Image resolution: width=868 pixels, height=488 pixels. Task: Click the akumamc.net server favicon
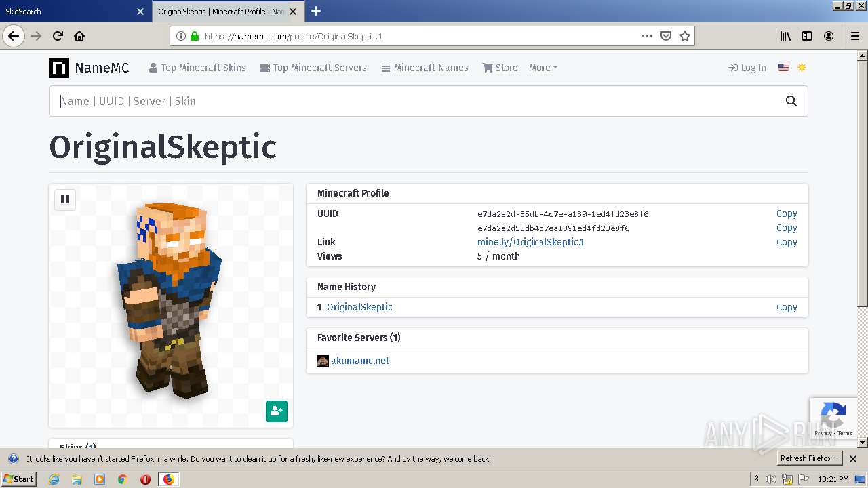pos(323,361)
